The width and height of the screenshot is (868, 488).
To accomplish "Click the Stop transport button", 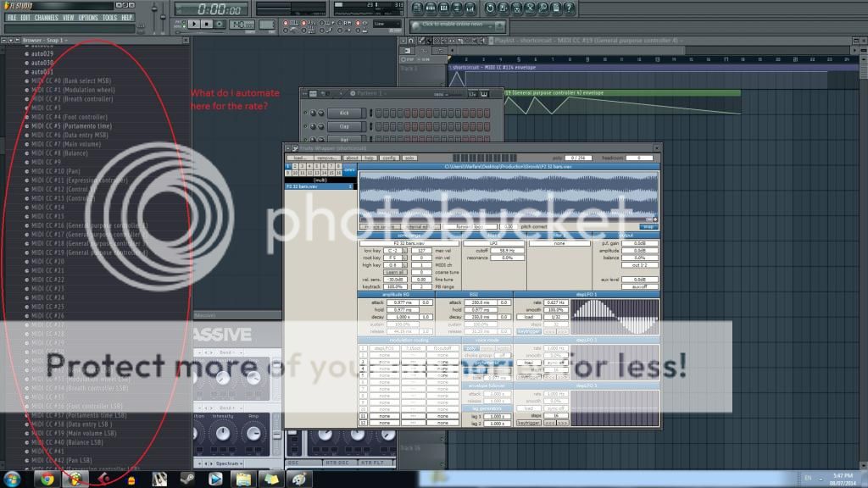I will pyautogui.click(x=207, y=25).
